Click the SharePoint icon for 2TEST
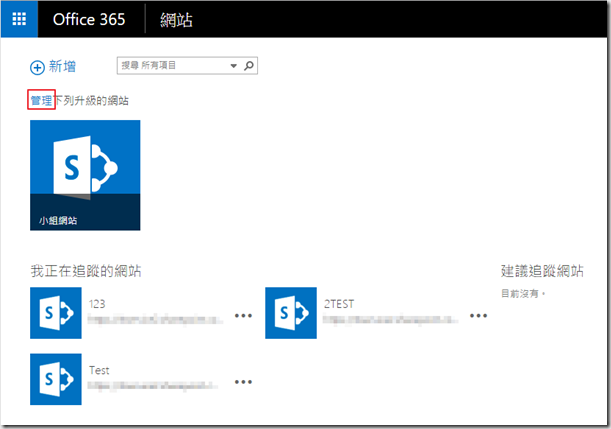This screenshot has width=611, height=429. 290,313
